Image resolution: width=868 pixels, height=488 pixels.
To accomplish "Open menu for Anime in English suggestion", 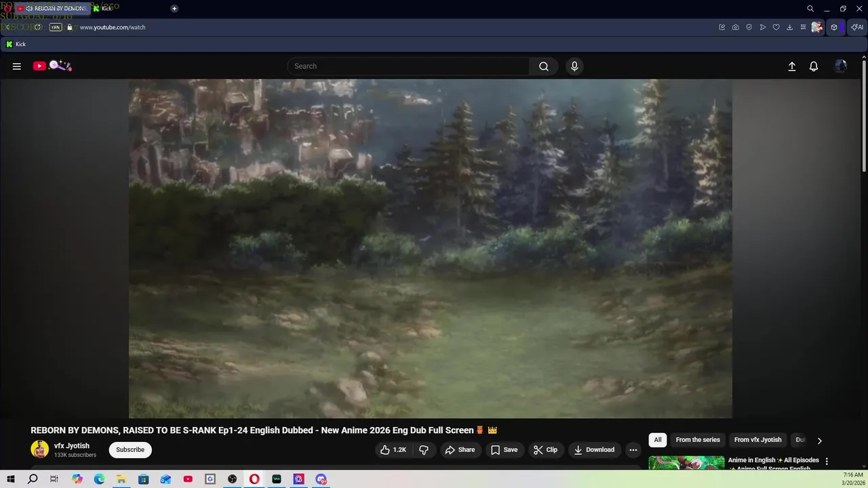I will point(827,462).
